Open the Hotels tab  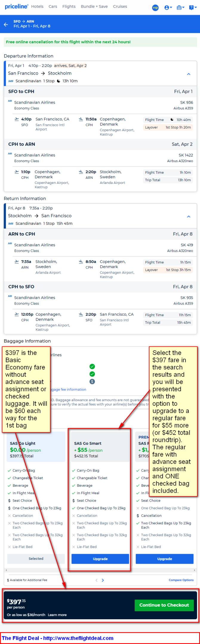pyautogui.click(x=37, y=6)
